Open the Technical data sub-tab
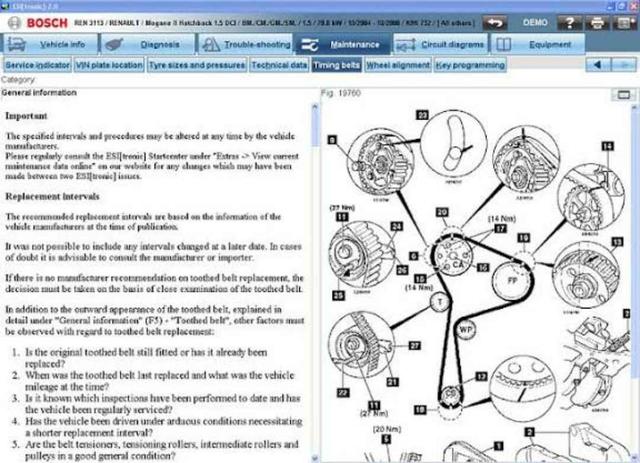 tap(279, 65)
